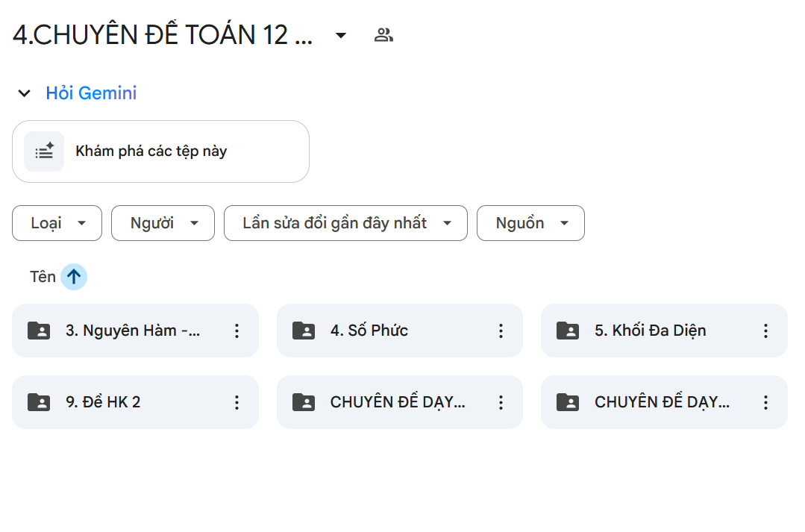
Task: Open the Hỏi Gemini link
Action: pyautogui.click(x=91, y=93)
